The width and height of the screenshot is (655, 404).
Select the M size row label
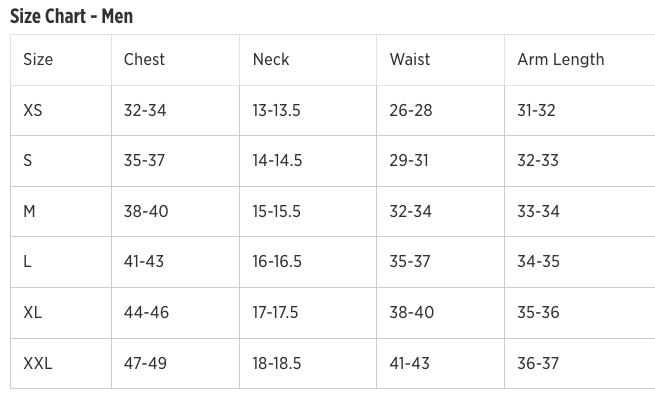(30, 211)
